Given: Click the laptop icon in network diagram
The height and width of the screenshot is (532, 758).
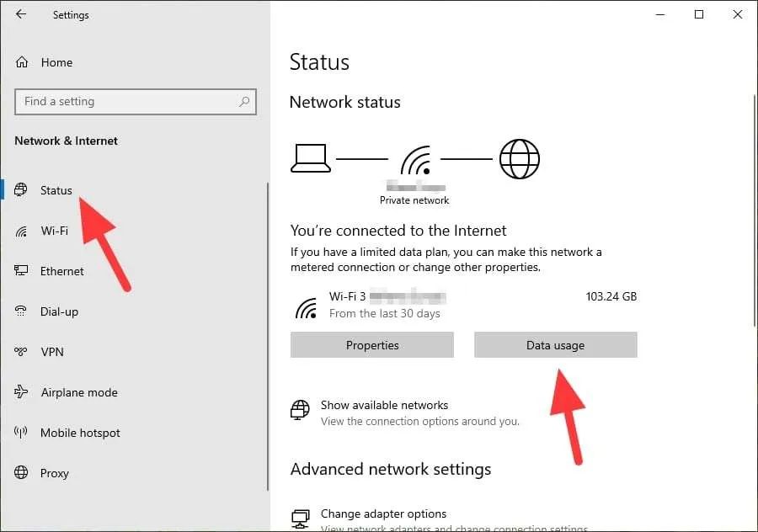Looking at the screenshot, I should click(x=311, y=158).
